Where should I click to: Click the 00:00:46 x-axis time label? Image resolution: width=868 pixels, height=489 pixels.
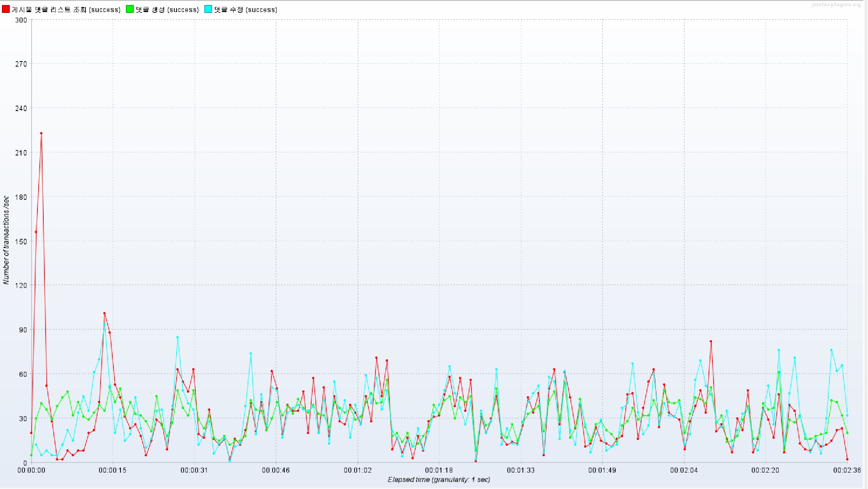[276, 470]
